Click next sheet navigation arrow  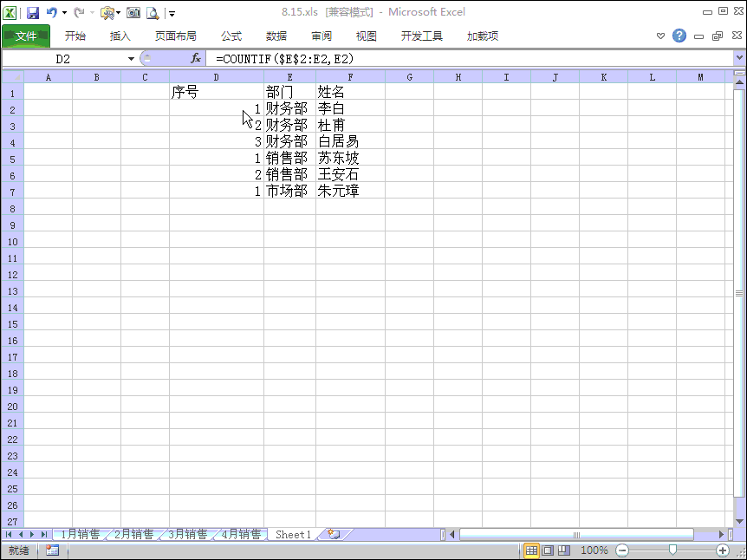pyautogui.click(x=32, y=534)
